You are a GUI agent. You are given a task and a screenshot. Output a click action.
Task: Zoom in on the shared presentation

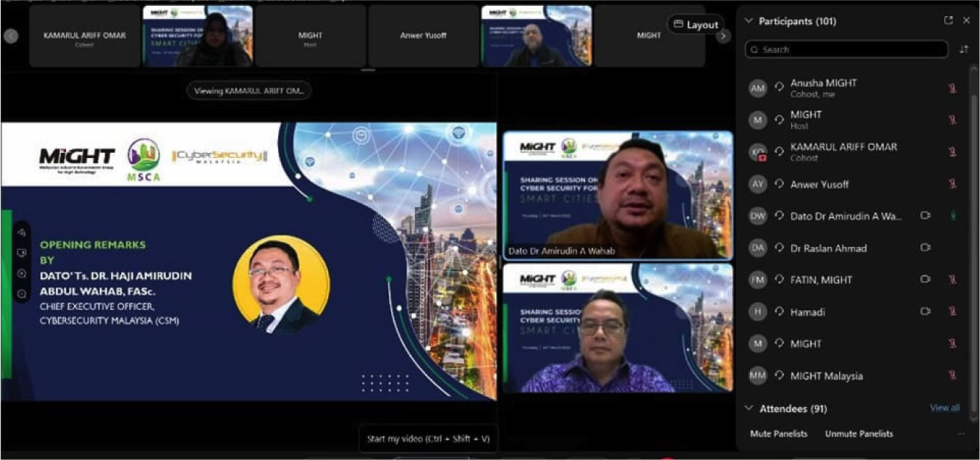(22, 273)
